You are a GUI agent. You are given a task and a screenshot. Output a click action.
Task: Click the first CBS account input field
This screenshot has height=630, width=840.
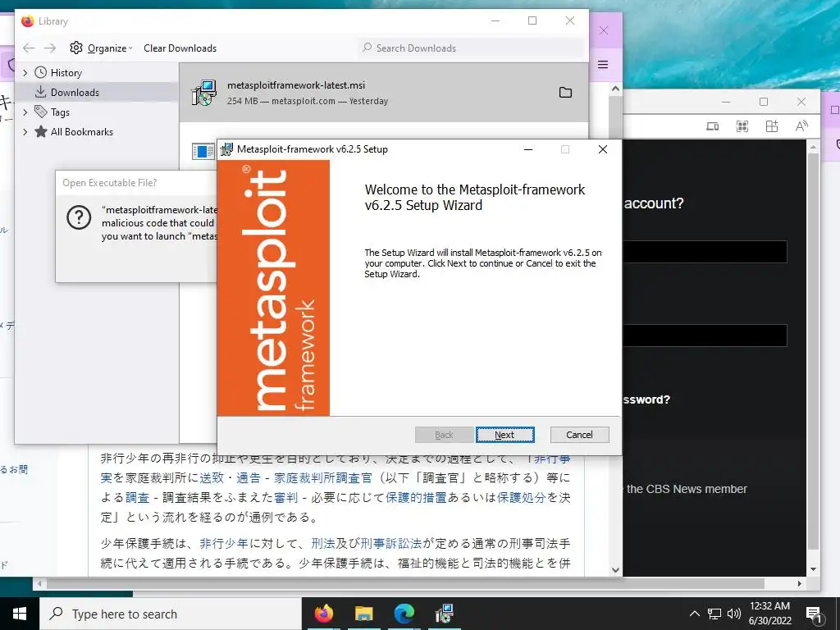point(705,252)
